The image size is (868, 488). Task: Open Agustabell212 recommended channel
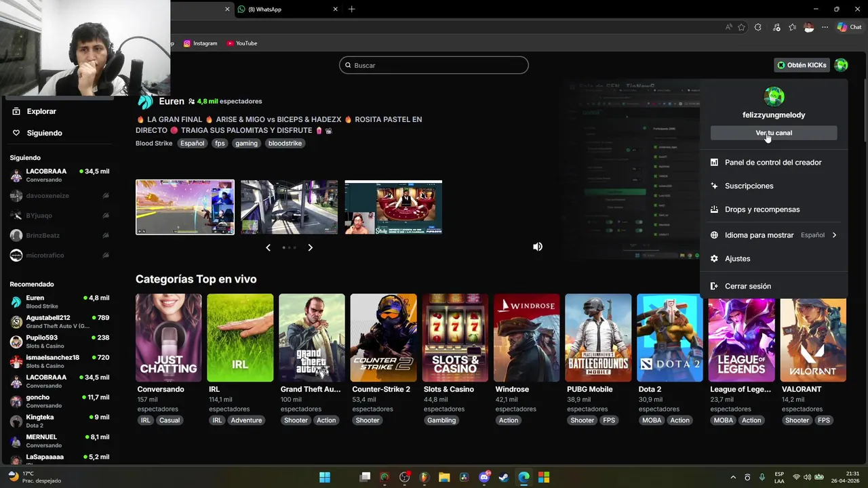click(x=60, y=321)
